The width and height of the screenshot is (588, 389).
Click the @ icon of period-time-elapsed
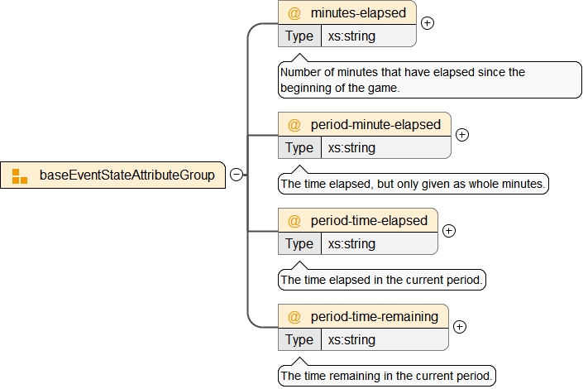click(x=294, y=220)
